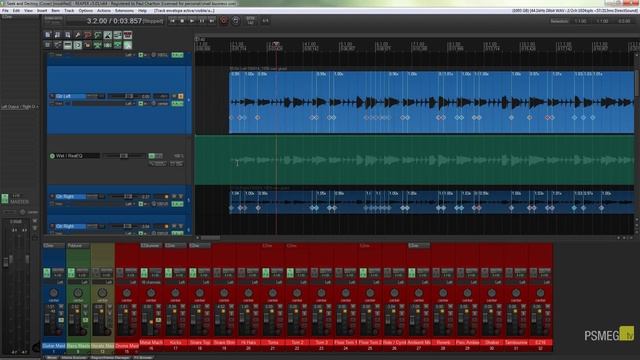The image size is (640, 360).
Task: Open the Options menu
Action: [x=85, y=11]
